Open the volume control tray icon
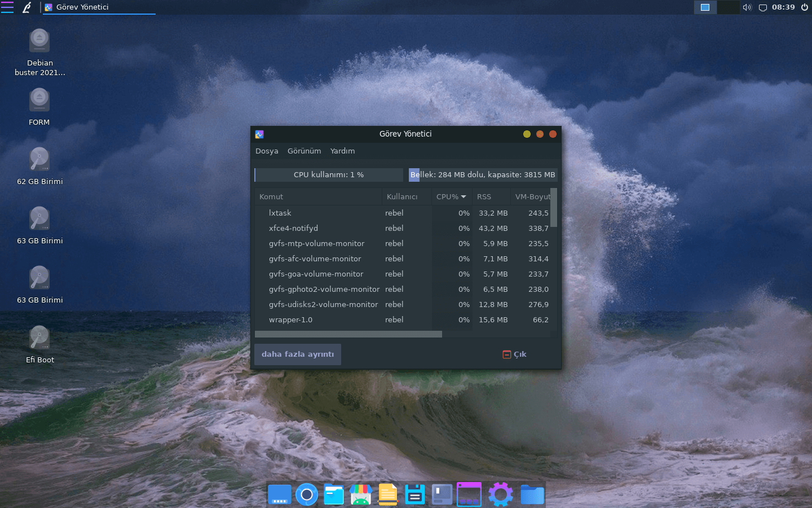 747,7
